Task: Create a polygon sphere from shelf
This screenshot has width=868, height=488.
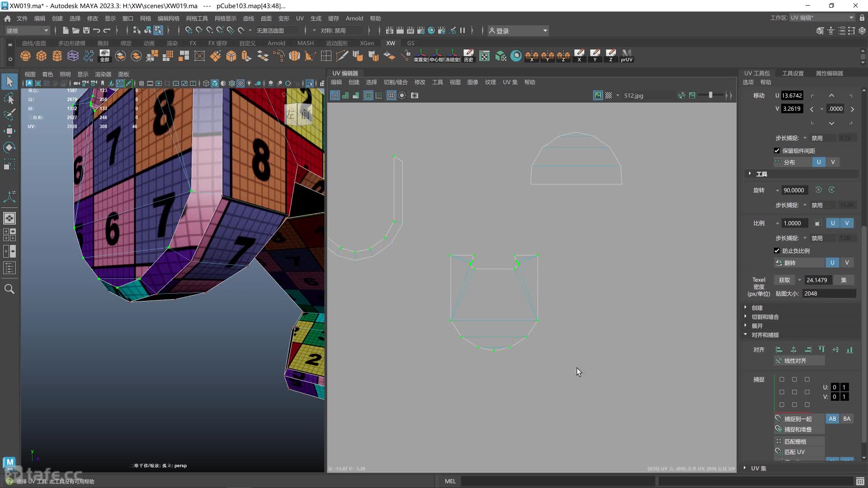Action: click(26, 56)
